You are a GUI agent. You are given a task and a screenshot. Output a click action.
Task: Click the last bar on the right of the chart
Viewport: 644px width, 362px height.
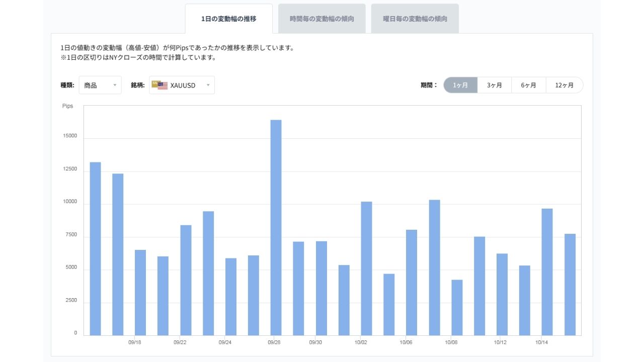(x=570, y=285)
